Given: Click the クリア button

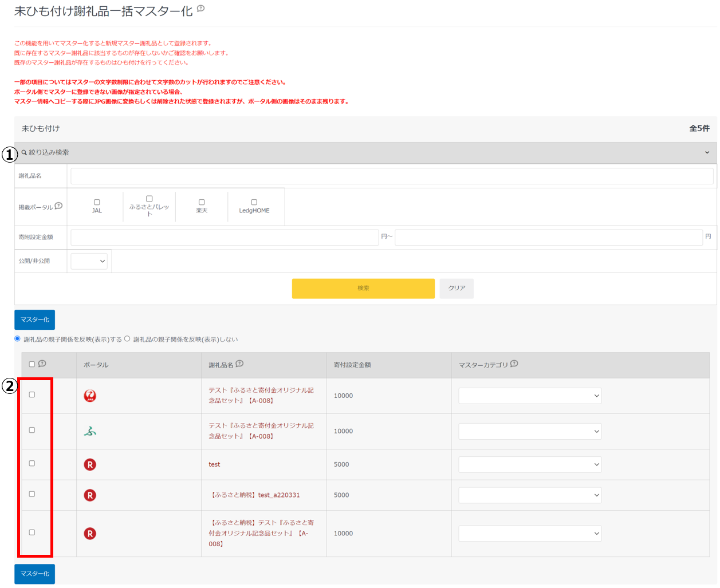Looking at the screenshot, I should (457, 288).
